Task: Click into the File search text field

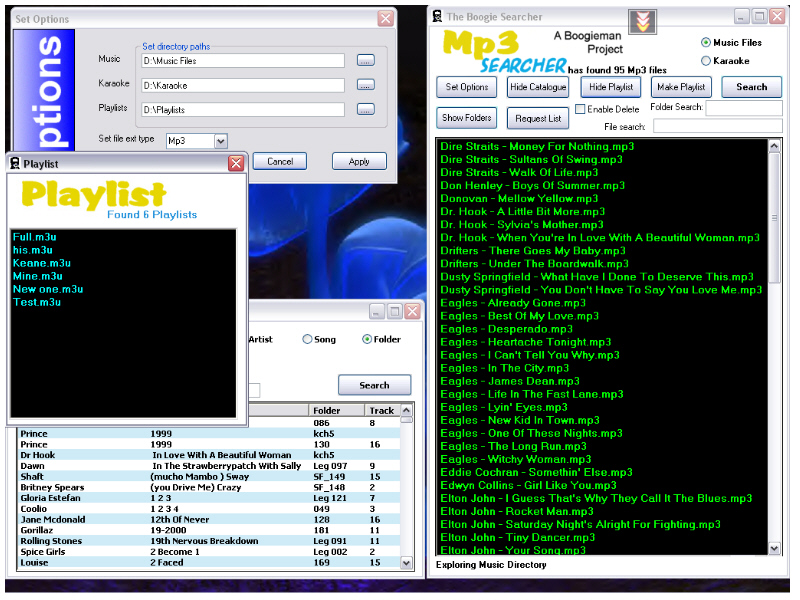Action: (716, 126)
